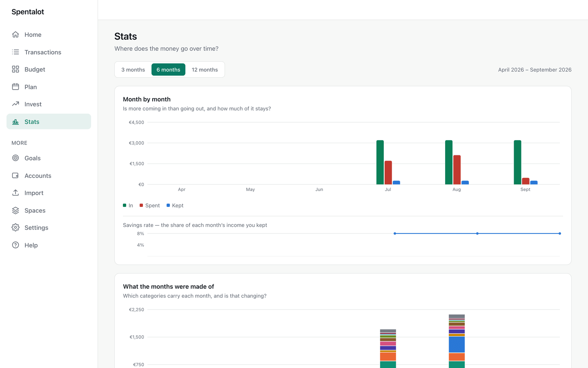Click the Month by month heading
The height and width of the screenshot is (368, 588).
coord(147,99)
